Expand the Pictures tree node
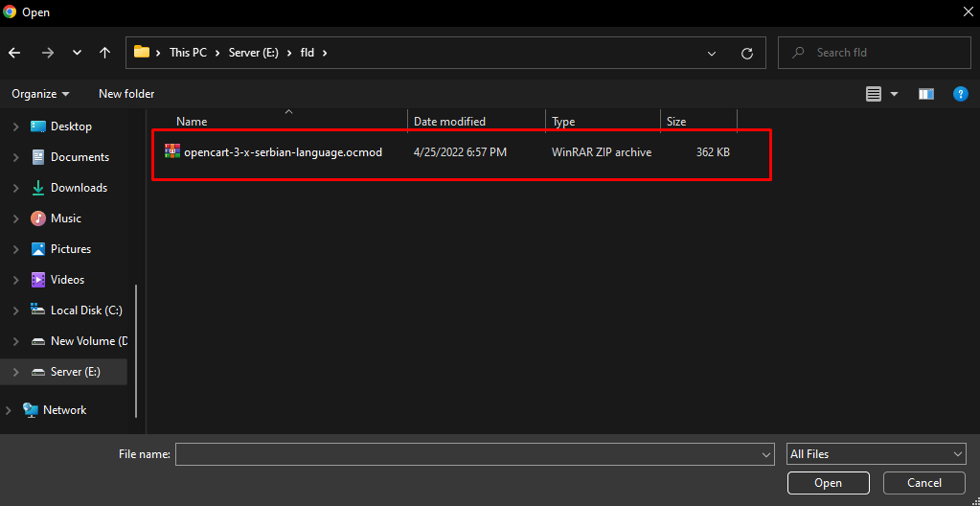Viewport: 980px width, 506px height. coord(16,249)
